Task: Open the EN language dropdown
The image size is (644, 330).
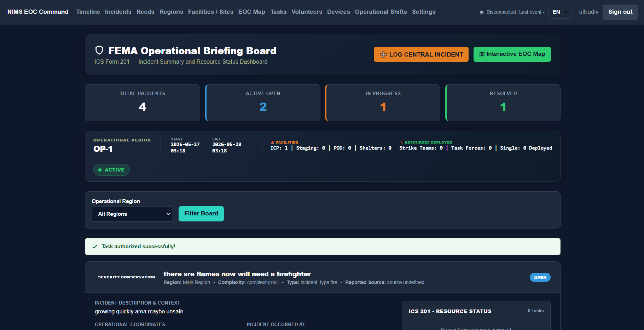Action: click(560, 12)
